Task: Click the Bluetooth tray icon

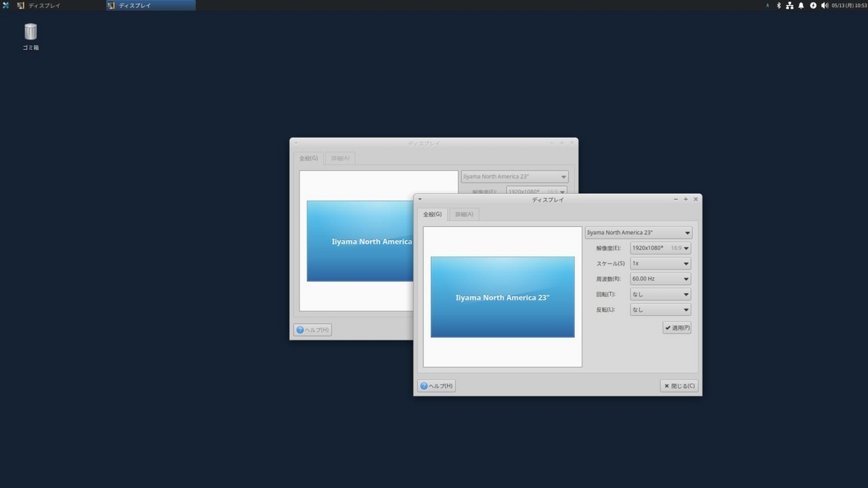Action: (x=779, y=5)
